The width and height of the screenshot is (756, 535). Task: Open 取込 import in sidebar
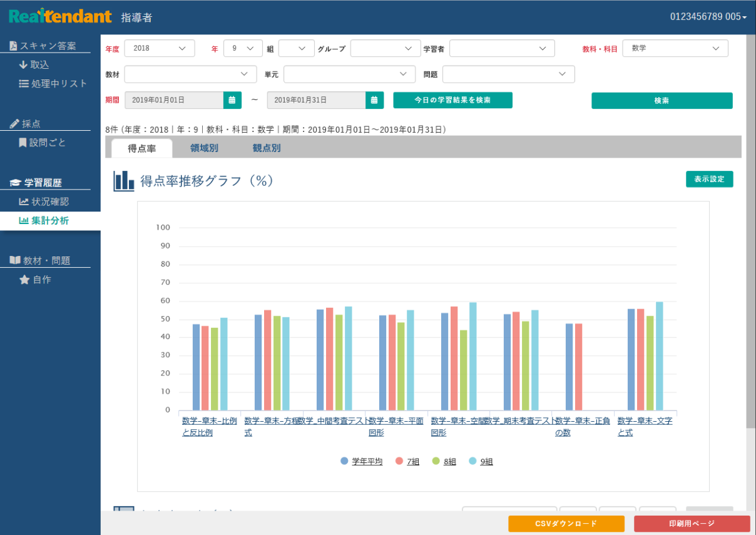[x=39, y=64]
